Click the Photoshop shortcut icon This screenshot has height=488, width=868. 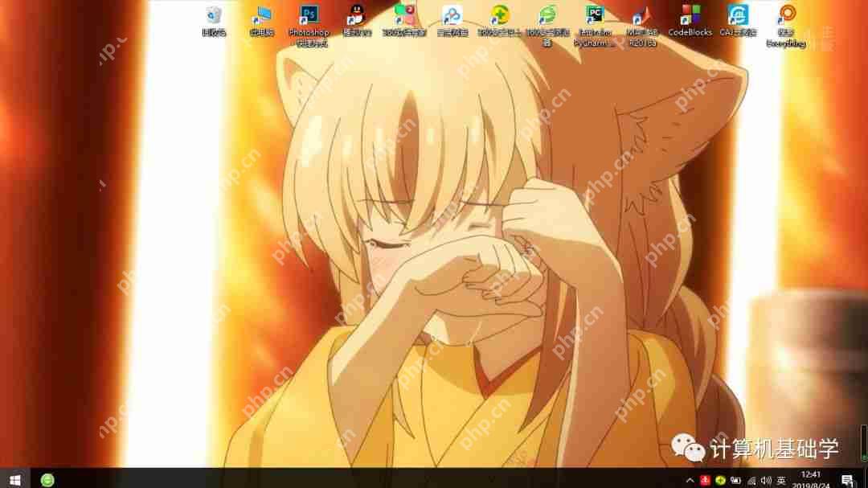pyautogui.click(x=309, y=16)
